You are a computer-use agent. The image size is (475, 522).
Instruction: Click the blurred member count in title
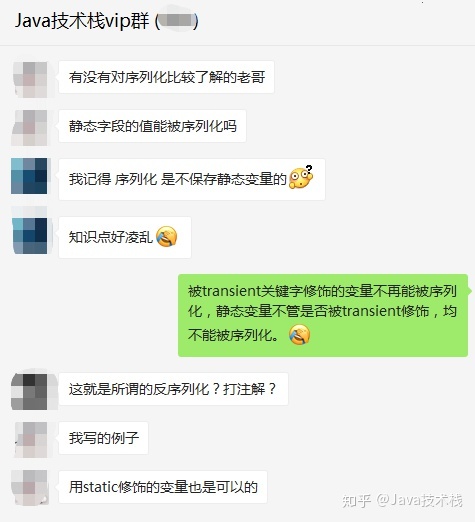tap(177, 21)
